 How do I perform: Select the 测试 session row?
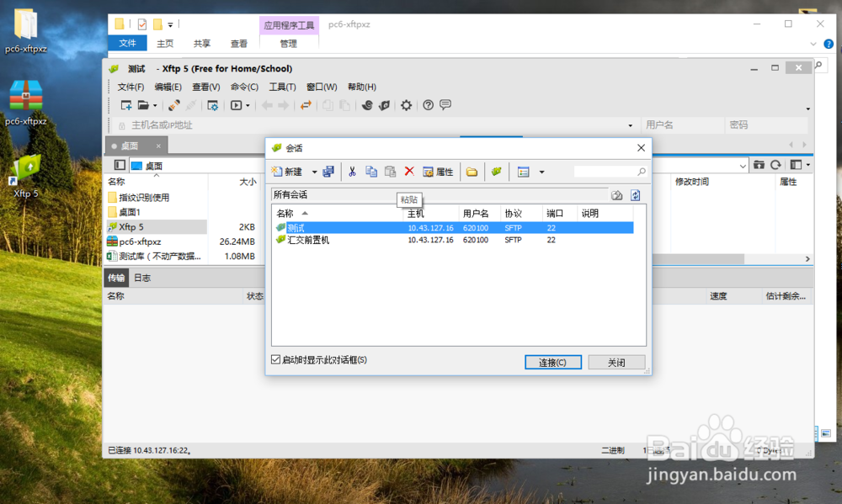(x=455, y=227)
